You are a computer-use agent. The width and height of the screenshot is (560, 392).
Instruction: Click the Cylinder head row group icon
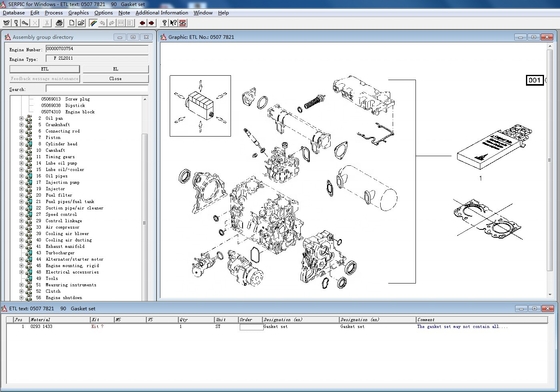click(x=29, y=144)
